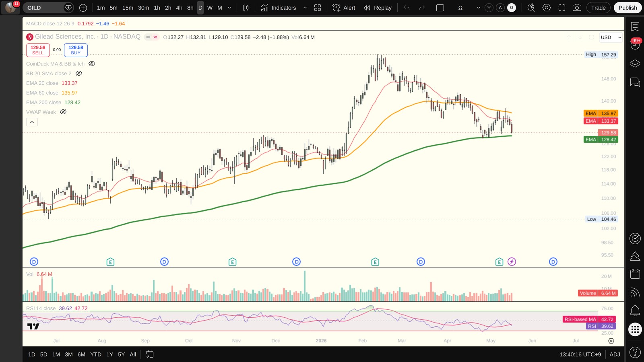Open chart settings hexagon icon

pyautogui.click(x=547, y=8)
